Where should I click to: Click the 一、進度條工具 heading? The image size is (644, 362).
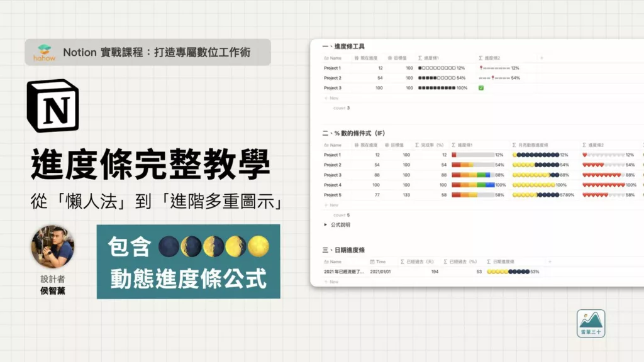344,47
